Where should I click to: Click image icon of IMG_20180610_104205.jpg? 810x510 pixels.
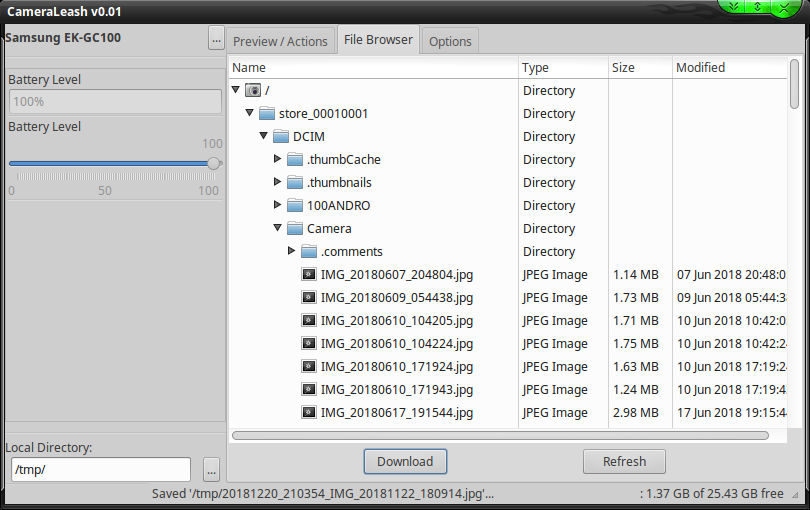point(309,320)
